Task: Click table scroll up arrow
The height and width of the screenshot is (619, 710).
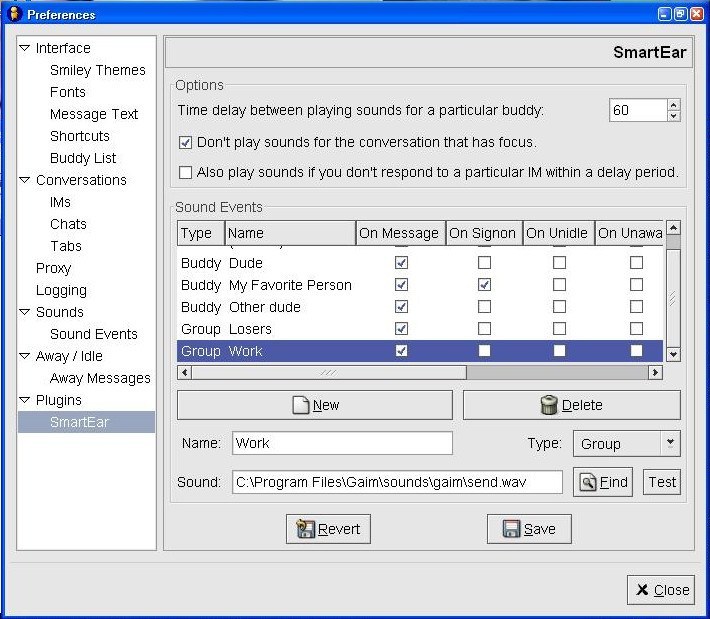Action: click(x=673, y=228)
